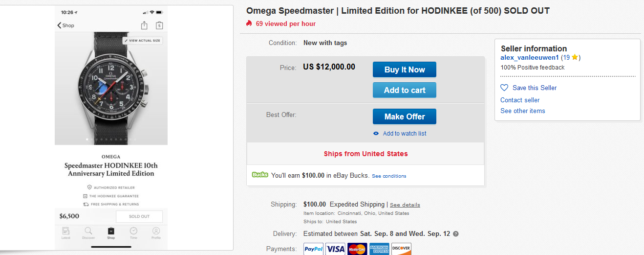Tap View Actual Size on watch photo
This screenshot has height=255, width=644.
[142, 41]
